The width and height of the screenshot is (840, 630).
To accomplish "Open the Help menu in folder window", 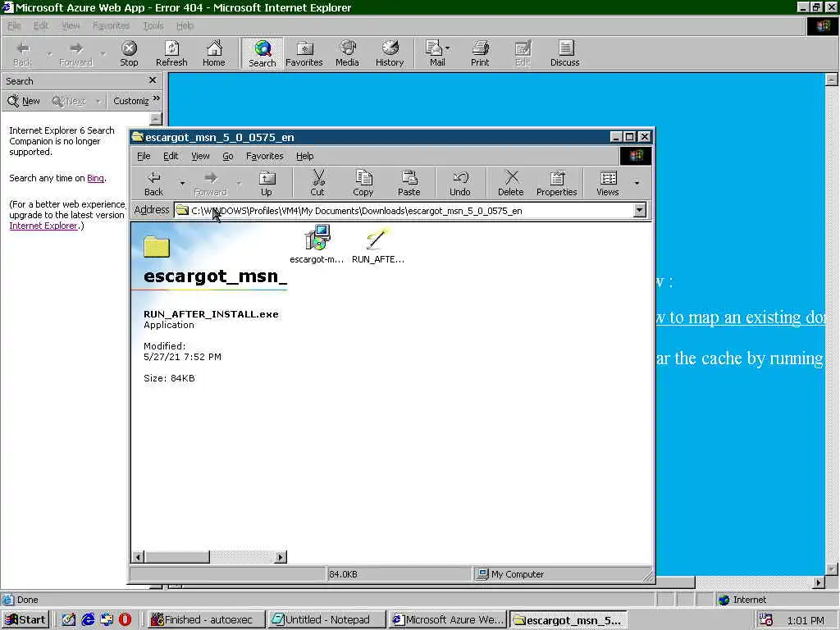I will click(x=305, y=156).
